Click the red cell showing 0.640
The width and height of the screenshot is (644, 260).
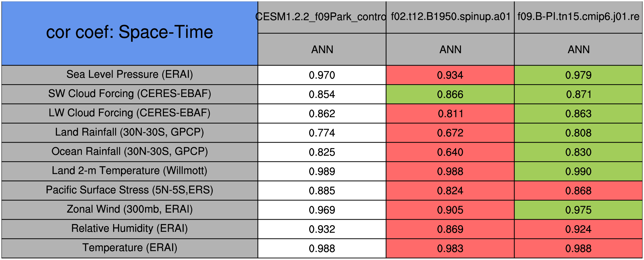(x=450, y=152)
